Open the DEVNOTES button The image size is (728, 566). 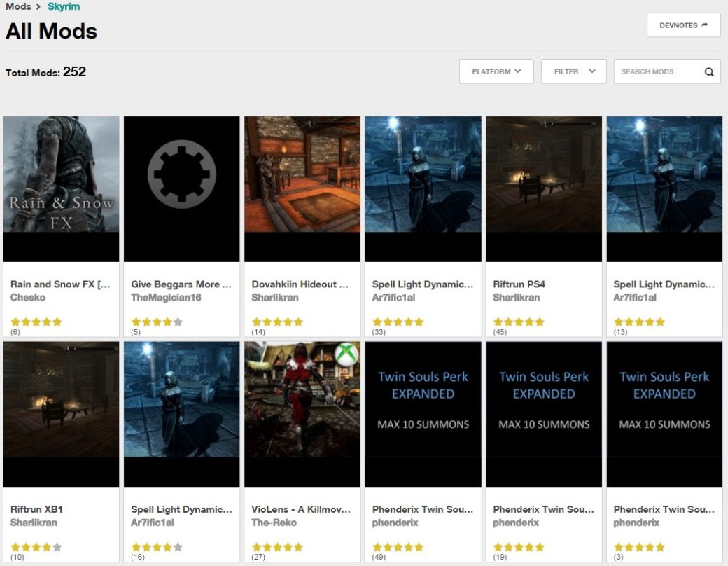pyautogui.click(x=683, y=25)
